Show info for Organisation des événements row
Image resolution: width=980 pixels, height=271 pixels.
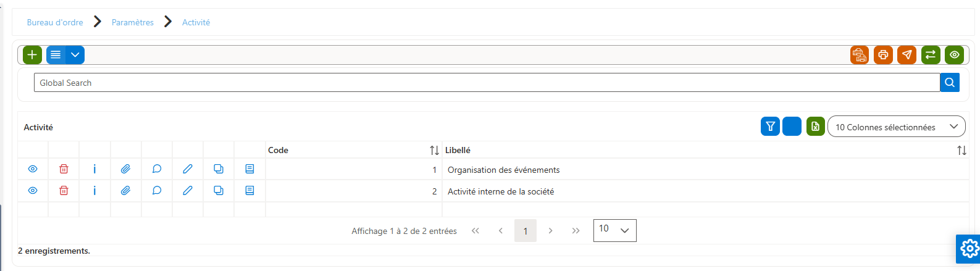click(x=94, y=169)
